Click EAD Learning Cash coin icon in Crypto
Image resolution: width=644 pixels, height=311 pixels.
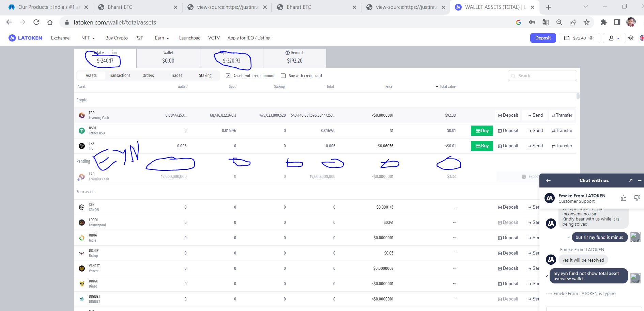82,115
